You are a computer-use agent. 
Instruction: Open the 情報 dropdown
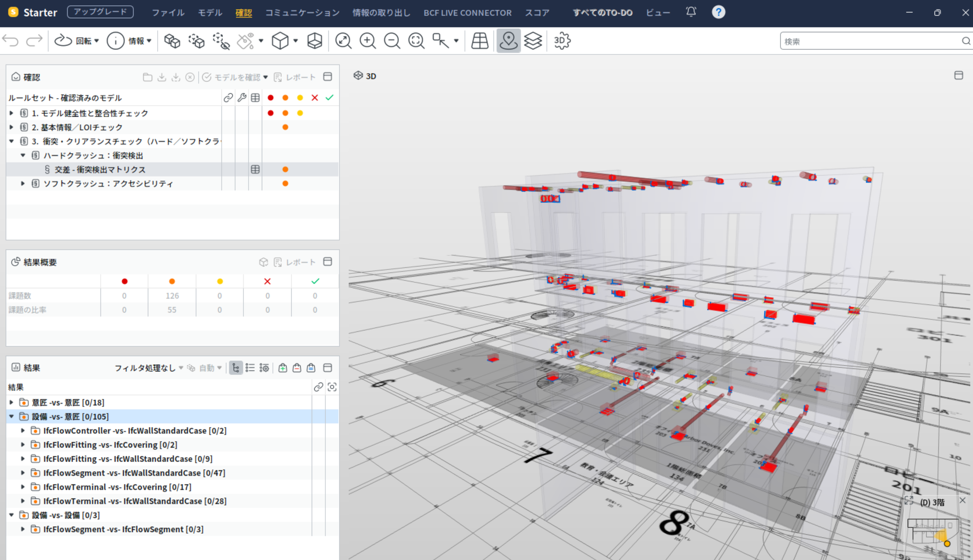(x=129, y=41)
